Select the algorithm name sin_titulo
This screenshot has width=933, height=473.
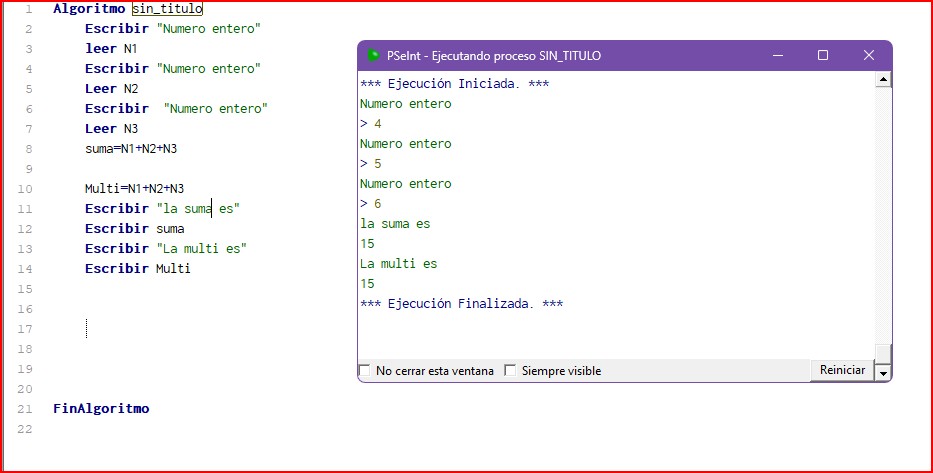[x=167, y=9]
